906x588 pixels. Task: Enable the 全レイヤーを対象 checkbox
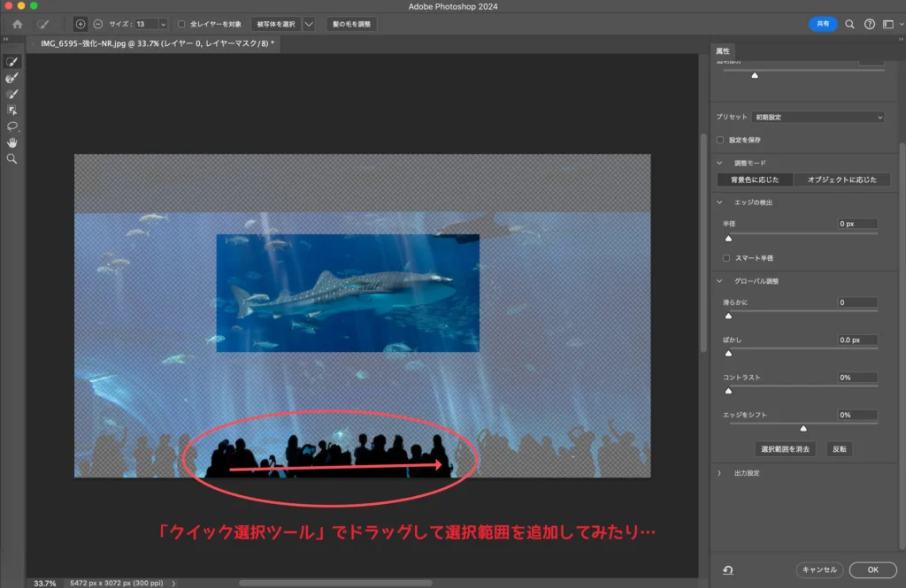[x=181, y=24]
